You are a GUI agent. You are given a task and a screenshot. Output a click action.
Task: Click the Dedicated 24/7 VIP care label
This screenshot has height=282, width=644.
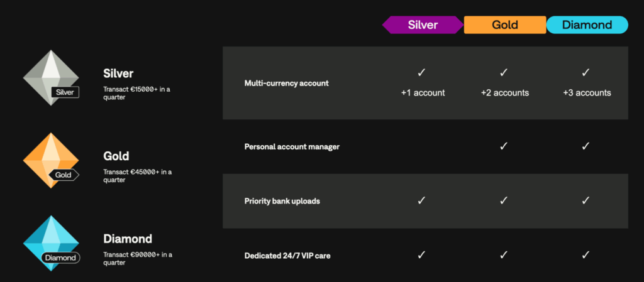(x=286, y=256)
